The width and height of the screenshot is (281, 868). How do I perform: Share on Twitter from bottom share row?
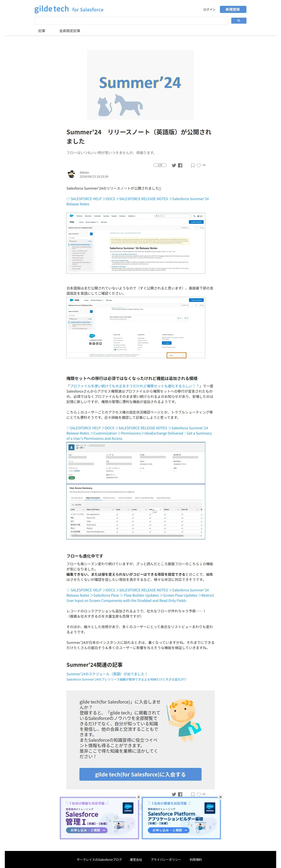tap(174, 794)
